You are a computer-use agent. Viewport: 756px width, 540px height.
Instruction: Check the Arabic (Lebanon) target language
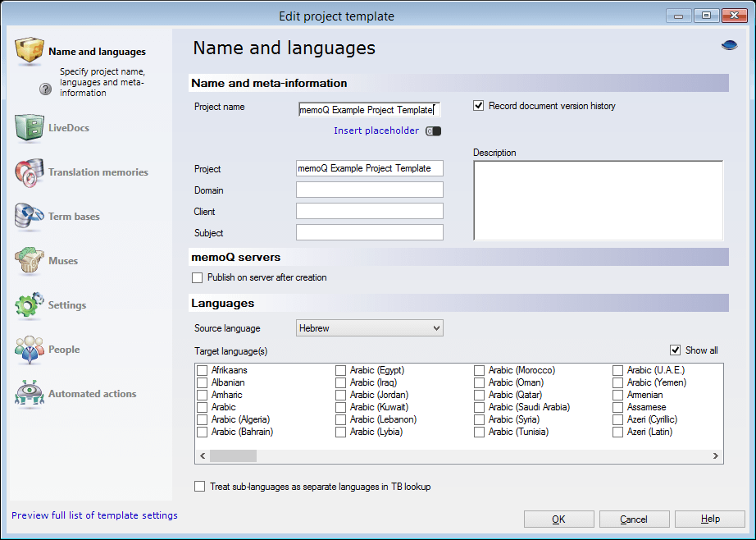pyautogui.click(x=341, y=420)
